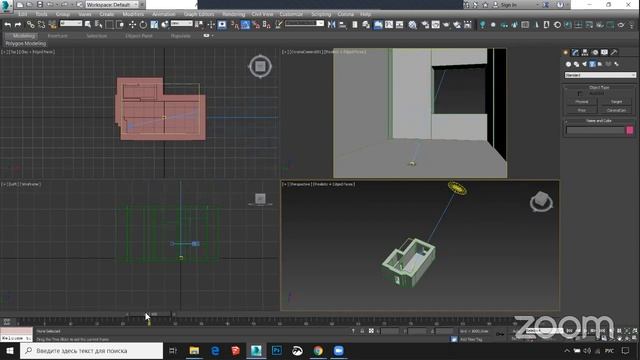Open Render Setup from the toolbar

point(425,24)
